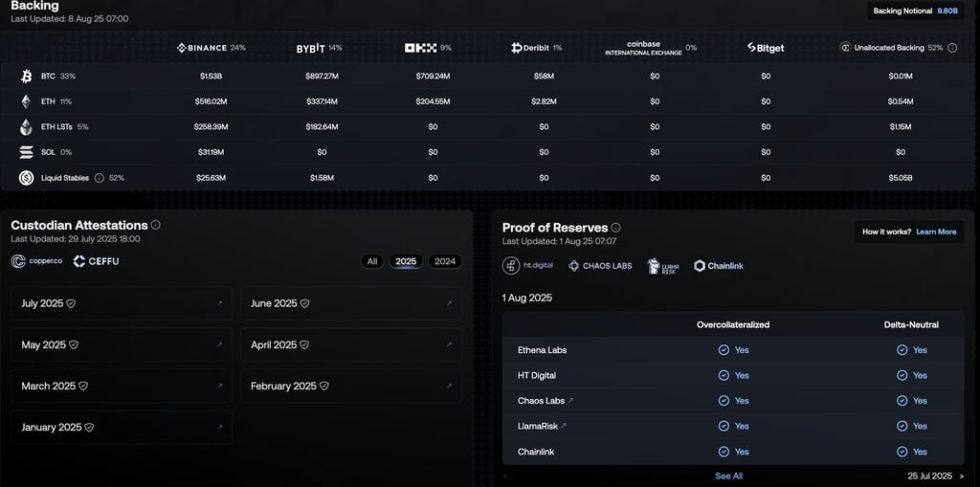The height and width of the screenshot is (487, 980).
Task: Click the Learn More link
Action: click(936, 232)
